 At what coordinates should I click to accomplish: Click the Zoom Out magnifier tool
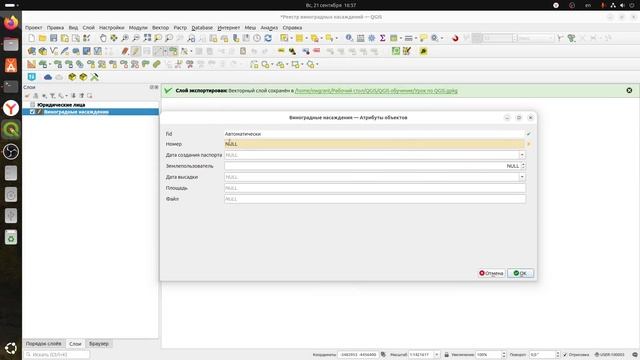tap(136, 38)
